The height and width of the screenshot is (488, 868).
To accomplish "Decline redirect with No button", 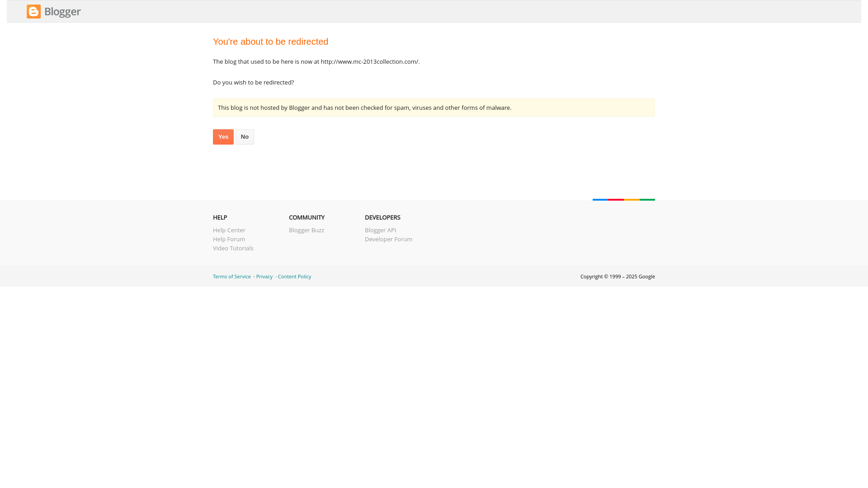I will [245, 137].
